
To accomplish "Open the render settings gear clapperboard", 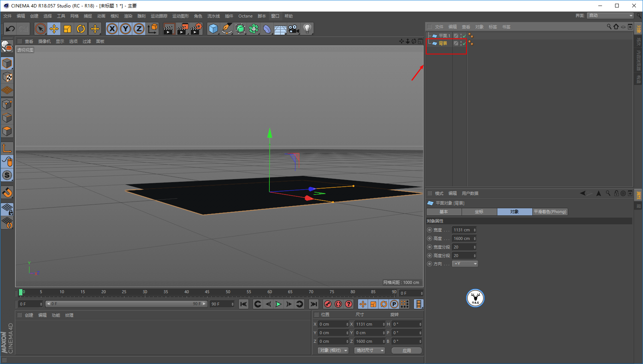I will tap(196, 29).
